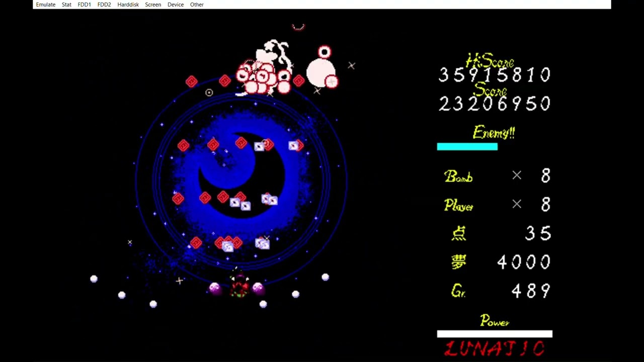The width and height of the screenshot is (644, 362).
Task: Click the HiScore value 35915810
Action: (495, 75)
